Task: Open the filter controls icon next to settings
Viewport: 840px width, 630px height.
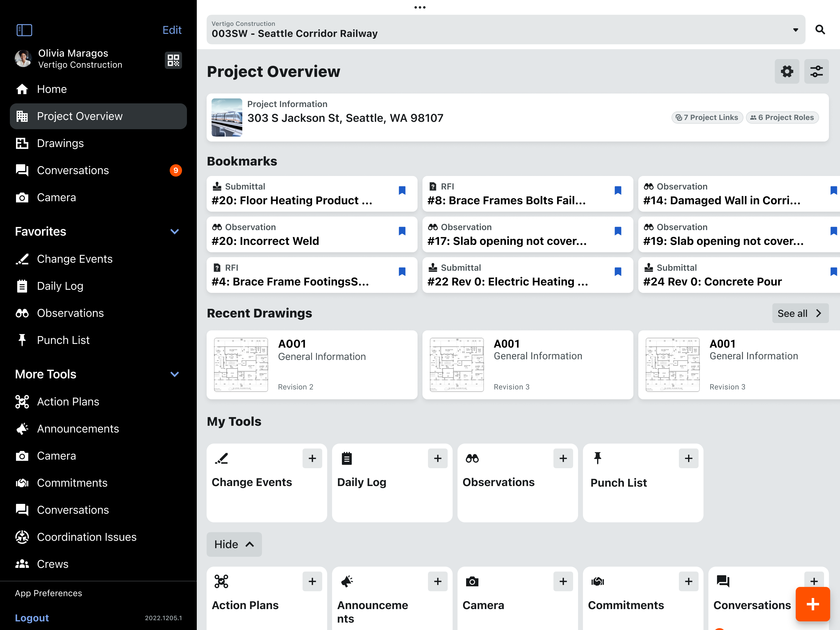Action: [816, 71]
